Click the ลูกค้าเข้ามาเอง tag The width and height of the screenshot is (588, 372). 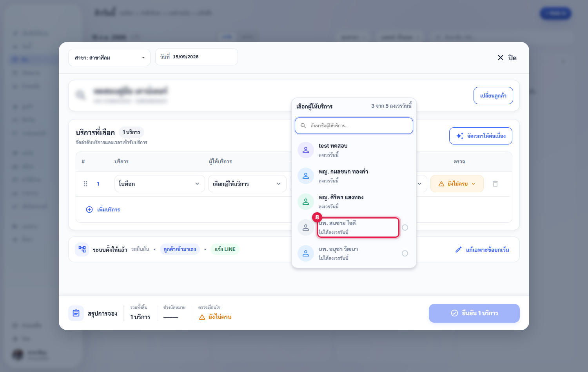pos(180,249)
